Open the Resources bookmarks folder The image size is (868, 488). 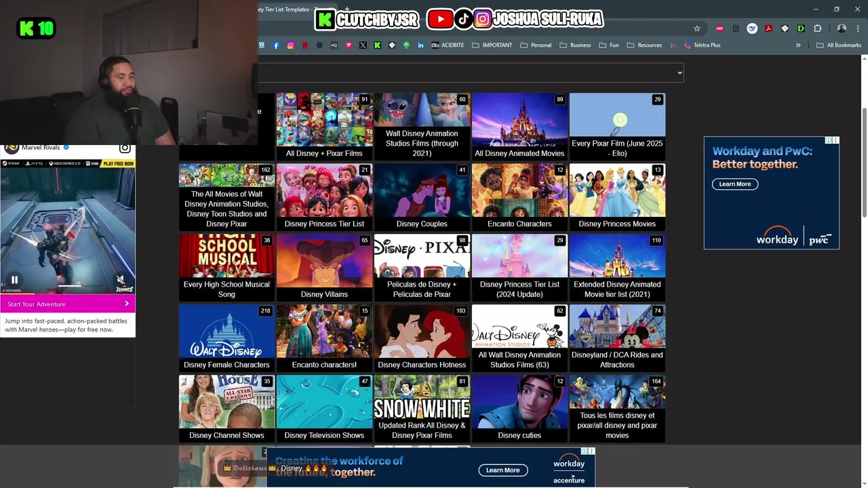click(644, 45)
